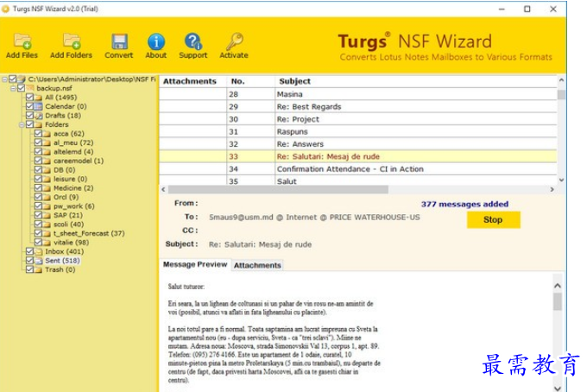587x392 pixels.
Task: Switch to the Attachments tab
Action: pos(257,265)
